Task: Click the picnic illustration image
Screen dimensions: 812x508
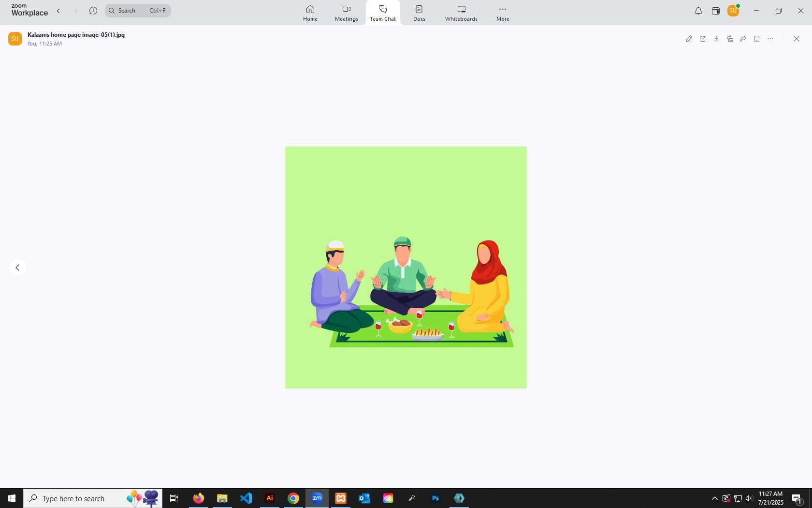Action: pos(406,268)
